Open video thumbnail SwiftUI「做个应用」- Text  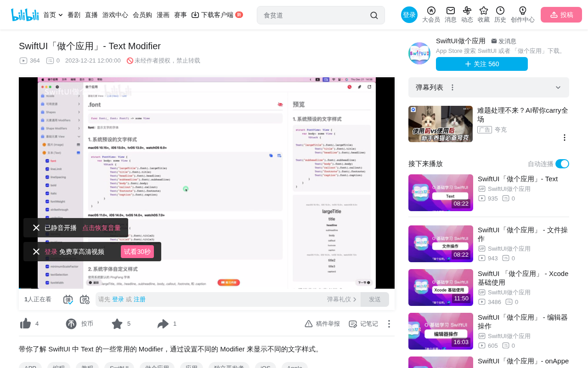coord(441,193)
